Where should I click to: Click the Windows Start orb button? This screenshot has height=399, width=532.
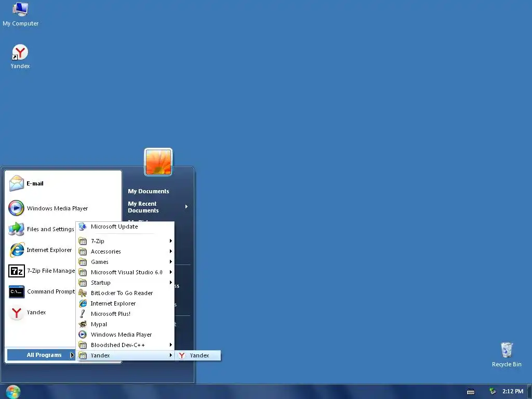[13, 392]
